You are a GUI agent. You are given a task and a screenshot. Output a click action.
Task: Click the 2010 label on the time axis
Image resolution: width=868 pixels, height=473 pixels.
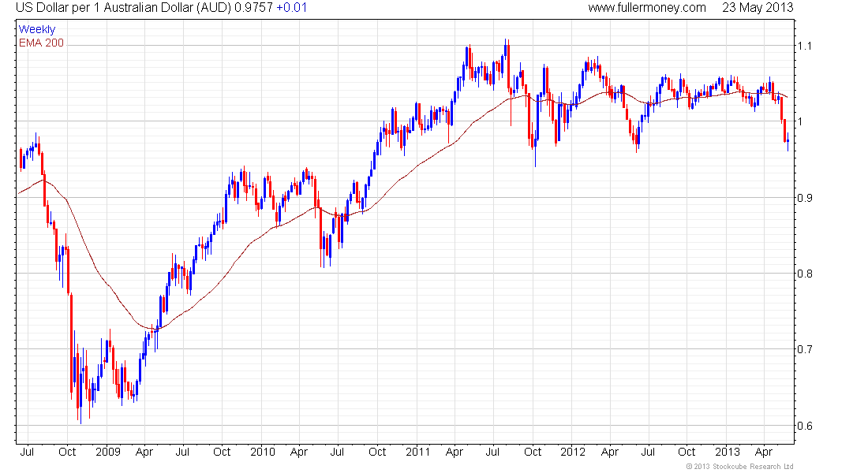(263, 452)
